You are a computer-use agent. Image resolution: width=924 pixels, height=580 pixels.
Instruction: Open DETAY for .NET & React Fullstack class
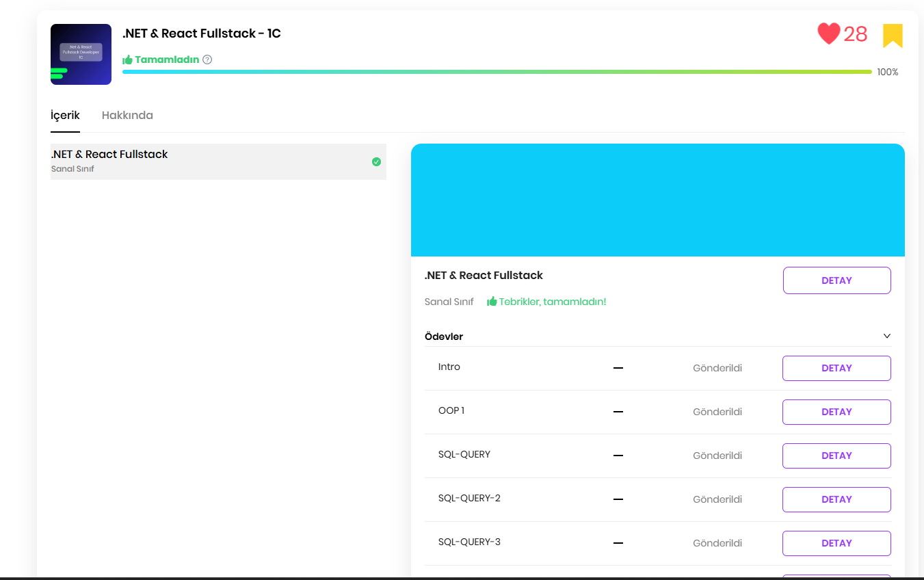click(x=836, y=280)
